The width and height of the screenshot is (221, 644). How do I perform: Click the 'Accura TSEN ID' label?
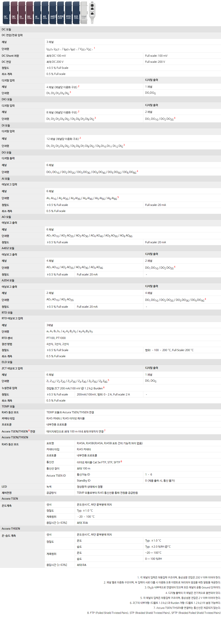(56, 475)
